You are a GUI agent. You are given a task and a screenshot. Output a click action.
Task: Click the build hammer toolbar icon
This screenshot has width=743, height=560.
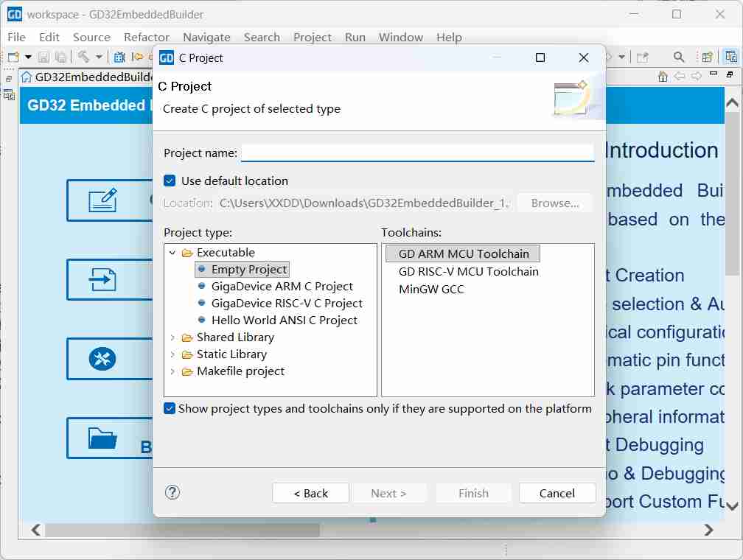(83, 57)
